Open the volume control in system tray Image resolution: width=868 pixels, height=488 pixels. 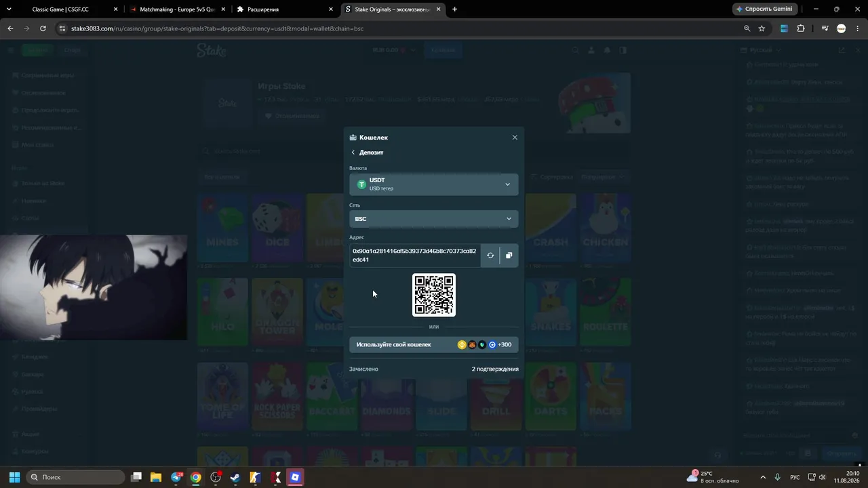823,477
